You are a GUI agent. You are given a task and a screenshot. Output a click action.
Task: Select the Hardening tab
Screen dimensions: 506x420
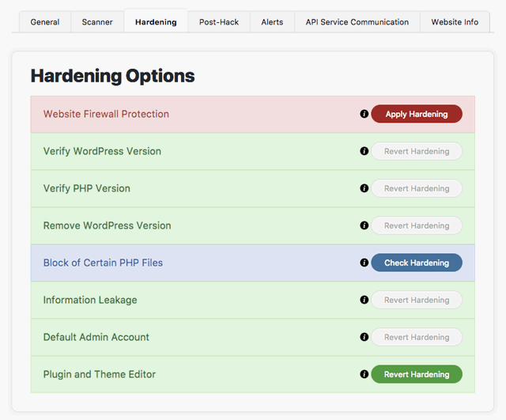click(x=156, y=21)
